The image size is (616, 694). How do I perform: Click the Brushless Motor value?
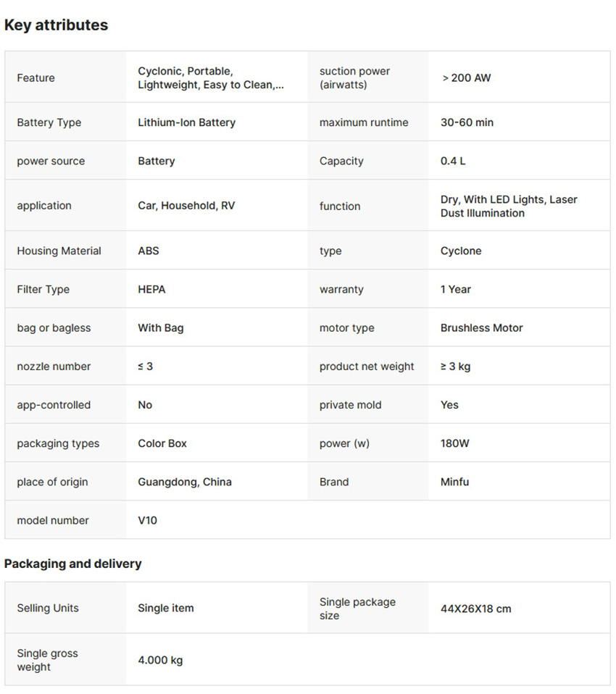[x=481, y=327]
